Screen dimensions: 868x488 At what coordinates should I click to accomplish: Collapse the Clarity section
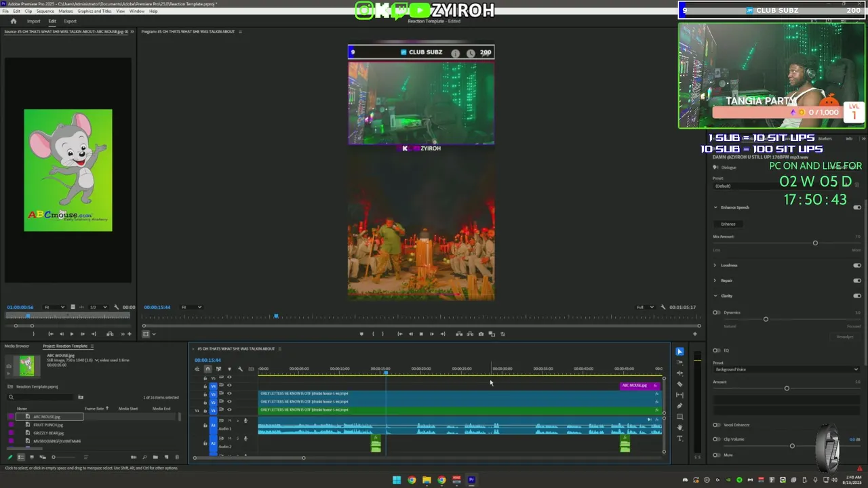tap(715, 296)
